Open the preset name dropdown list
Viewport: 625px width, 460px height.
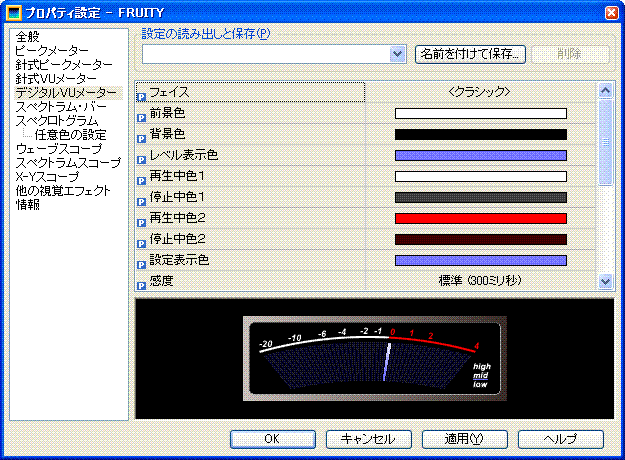coord(398,54)
